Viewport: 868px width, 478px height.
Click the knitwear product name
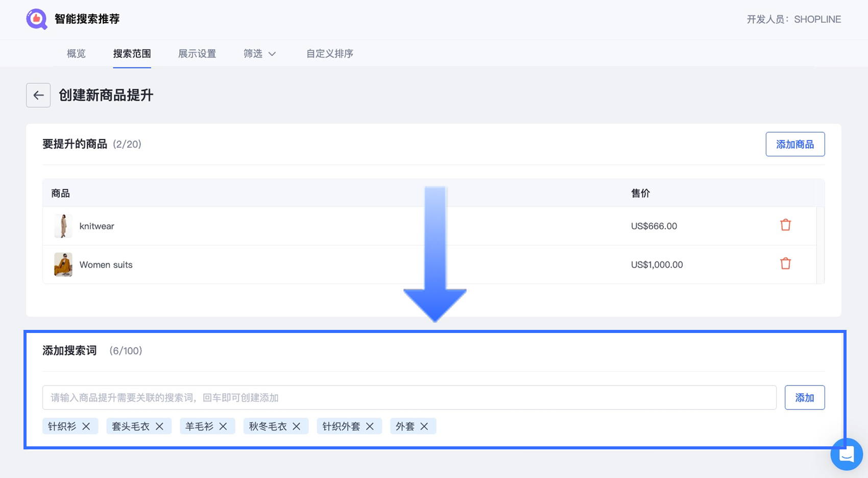97,226
